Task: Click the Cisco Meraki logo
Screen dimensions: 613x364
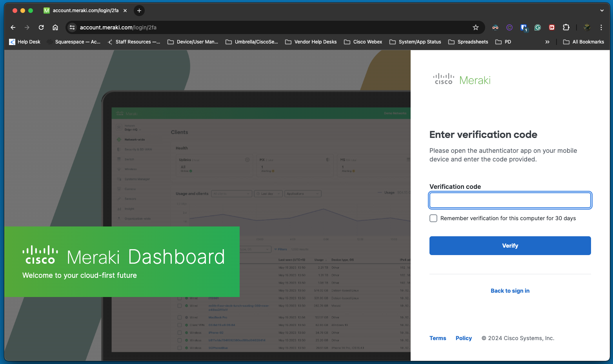Action: pyautogui.click(x=462, y=80)
